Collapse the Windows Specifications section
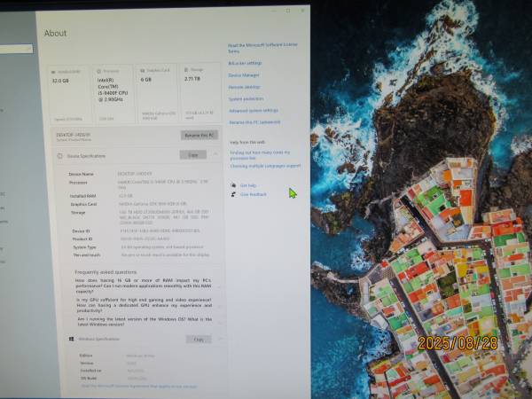Image resolution: width=532 pixels, height=399 pixels. point(220,339)
